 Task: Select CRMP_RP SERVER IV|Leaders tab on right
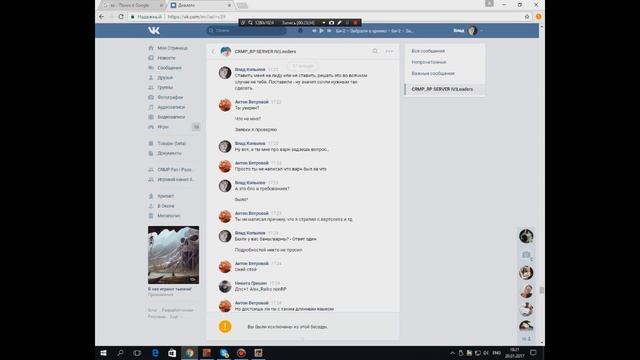pos(445,89)
